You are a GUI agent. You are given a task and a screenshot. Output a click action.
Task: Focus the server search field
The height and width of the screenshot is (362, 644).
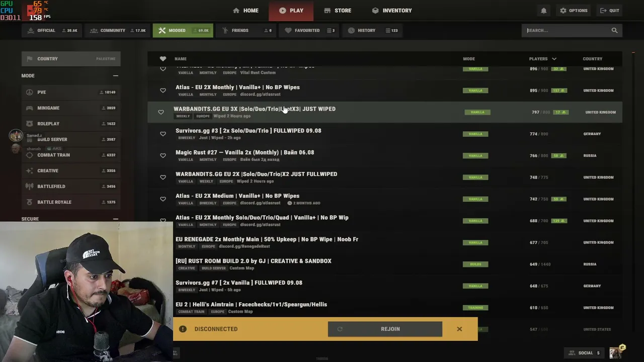click(x=567, y=31)
